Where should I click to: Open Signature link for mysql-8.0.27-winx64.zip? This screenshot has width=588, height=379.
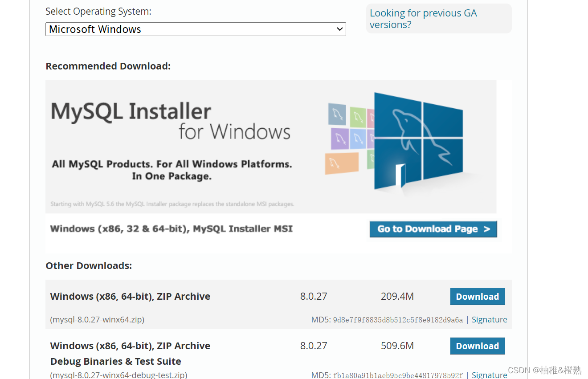coord(489,320)
